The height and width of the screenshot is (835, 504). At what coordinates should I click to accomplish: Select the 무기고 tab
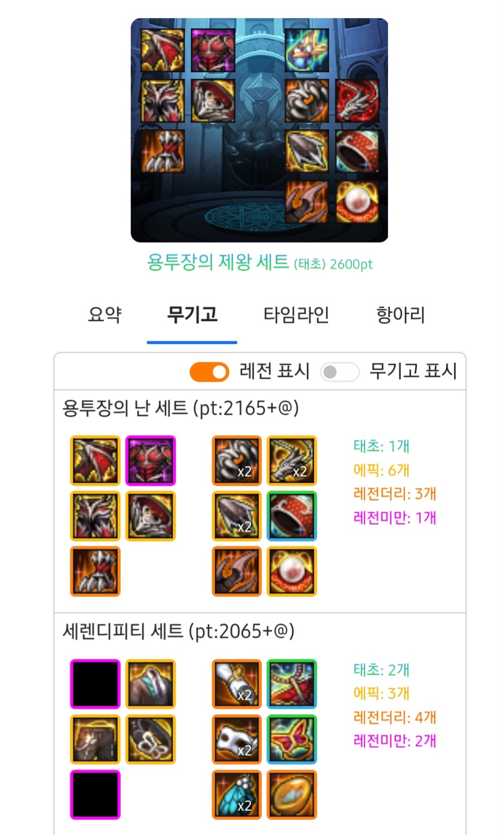click(x=192, y=314)
